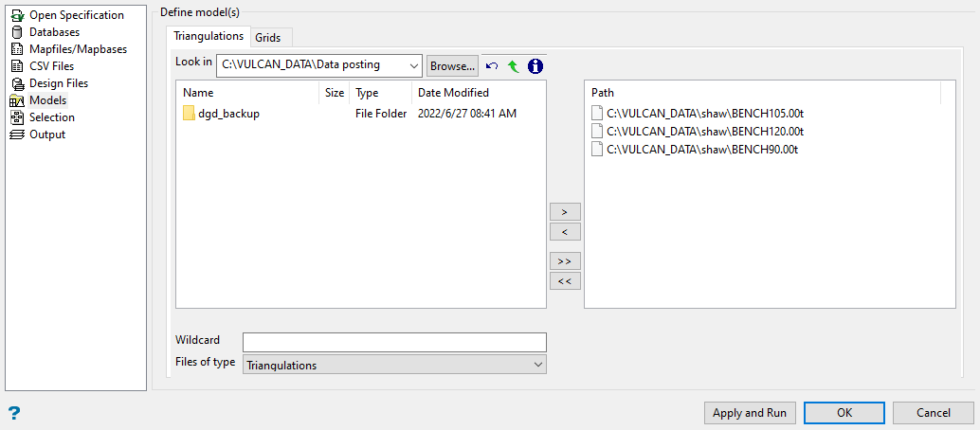This screenshot has height=430, width=980.
Task: Click the BENCH105.00t file icon
Action: tap(597, 114)
